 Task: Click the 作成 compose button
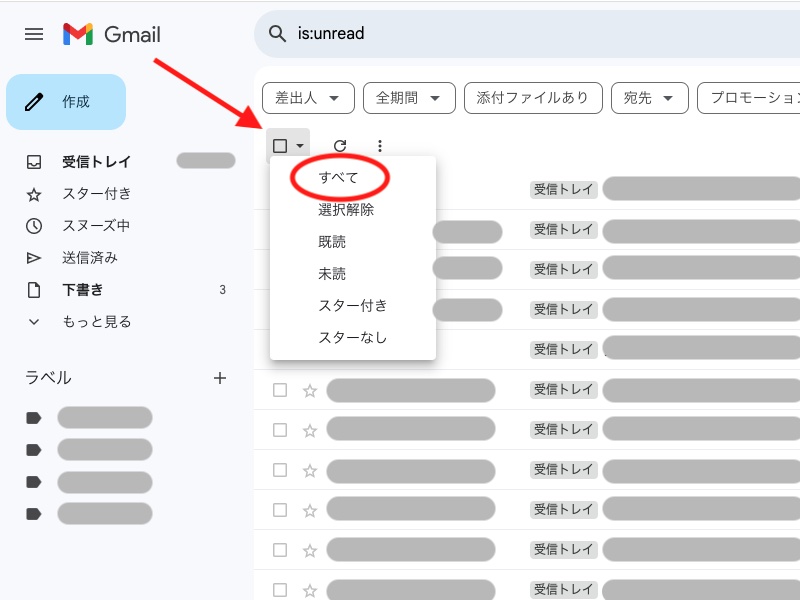(66, 101)
